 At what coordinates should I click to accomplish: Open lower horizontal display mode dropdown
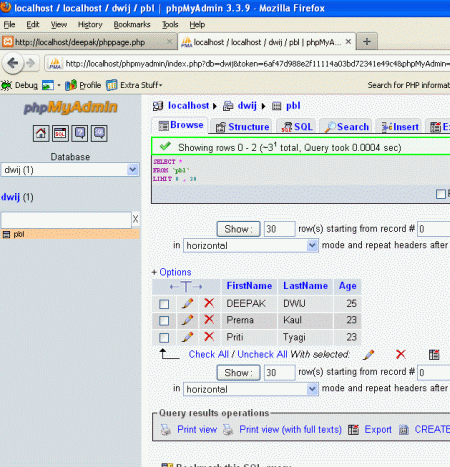pyautogui.click(x=251, y=389)
